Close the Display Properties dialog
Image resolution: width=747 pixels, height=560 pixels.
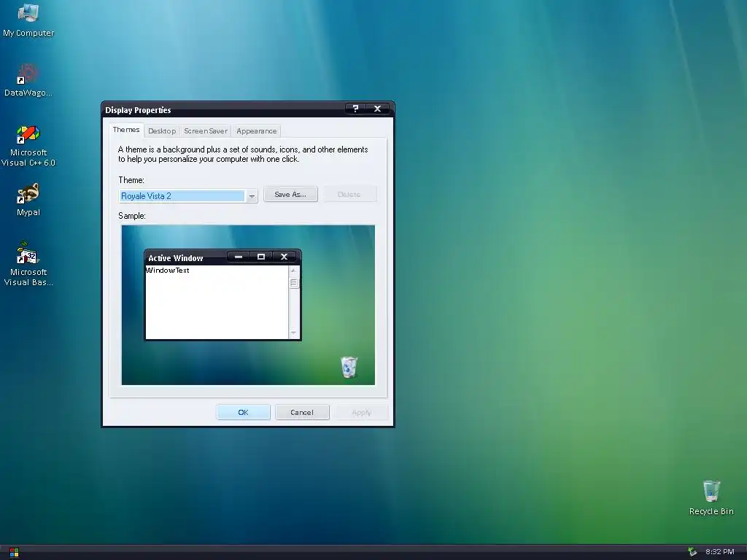tap(377, 109)
